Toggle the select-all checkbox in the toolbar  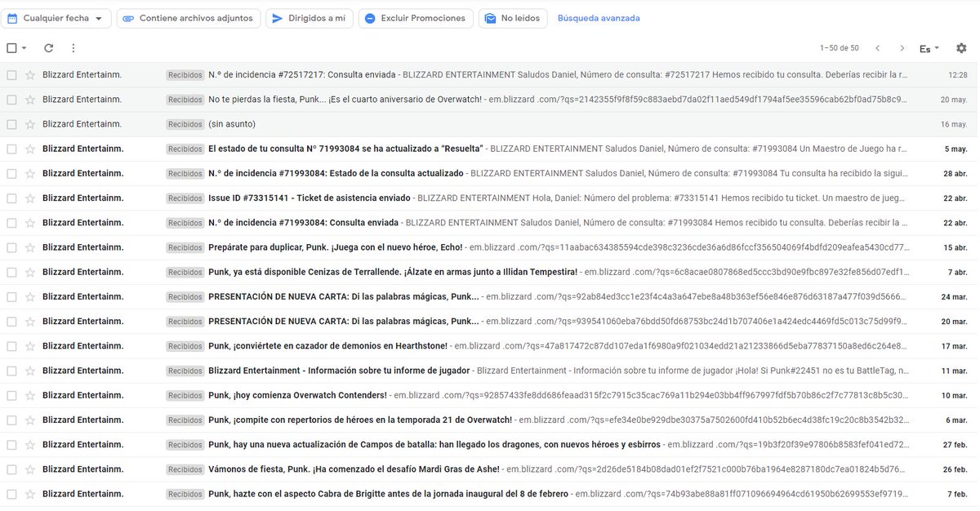(11, 48)
